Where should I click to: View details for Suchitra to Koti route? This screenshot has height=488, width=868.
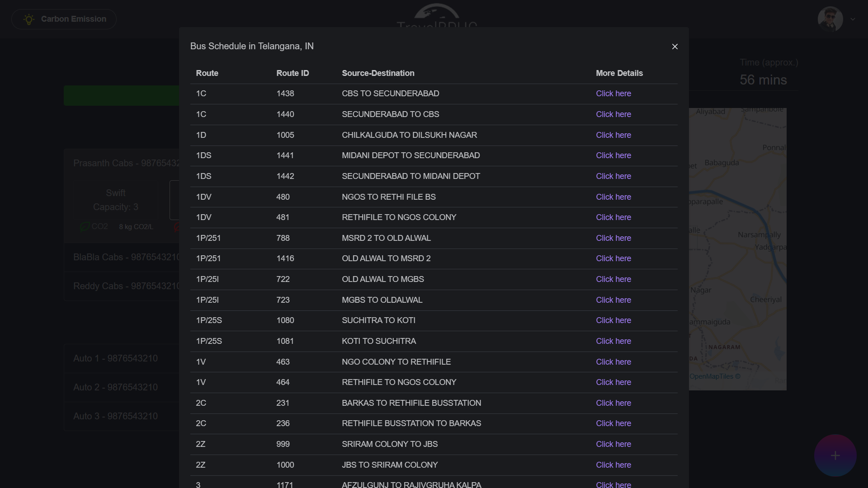point(613,320)
